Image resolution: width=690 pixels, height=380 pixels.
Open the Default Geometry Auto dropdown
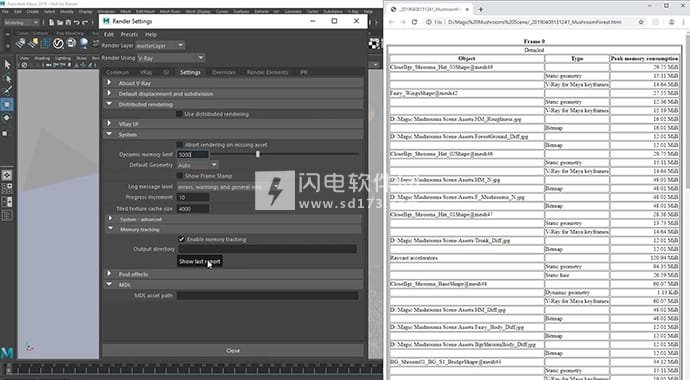click(x=197, y=165)
